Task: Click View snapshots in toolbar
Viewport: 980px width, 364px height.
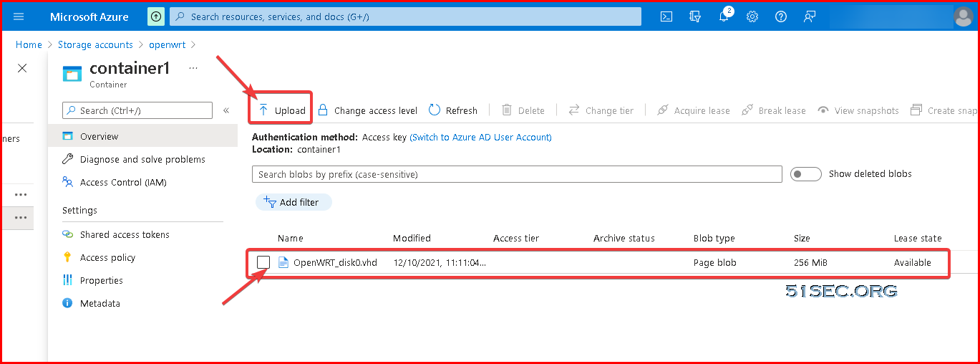Action: click(x=858, y=110)
